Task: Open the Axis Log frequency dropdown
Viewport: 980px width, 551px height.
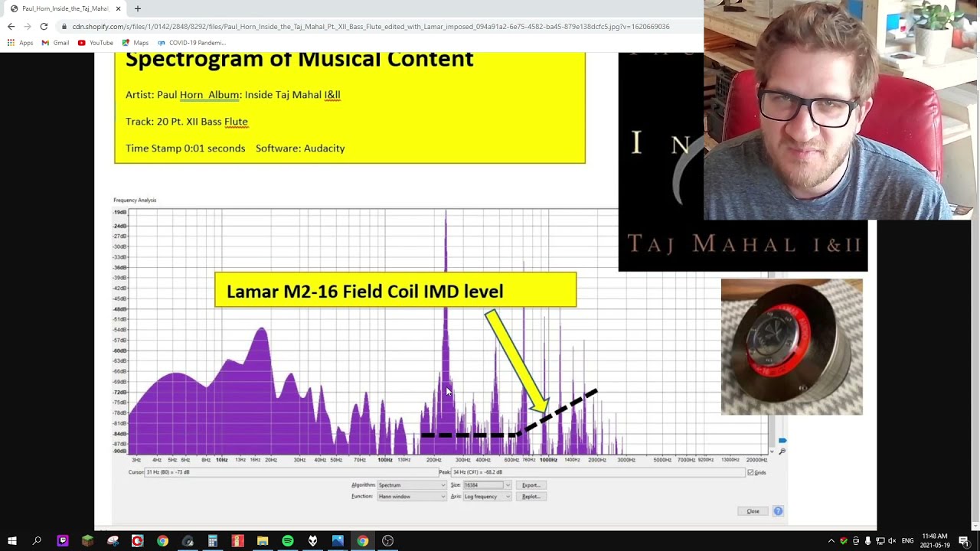Action: click(x=486, y=497)
